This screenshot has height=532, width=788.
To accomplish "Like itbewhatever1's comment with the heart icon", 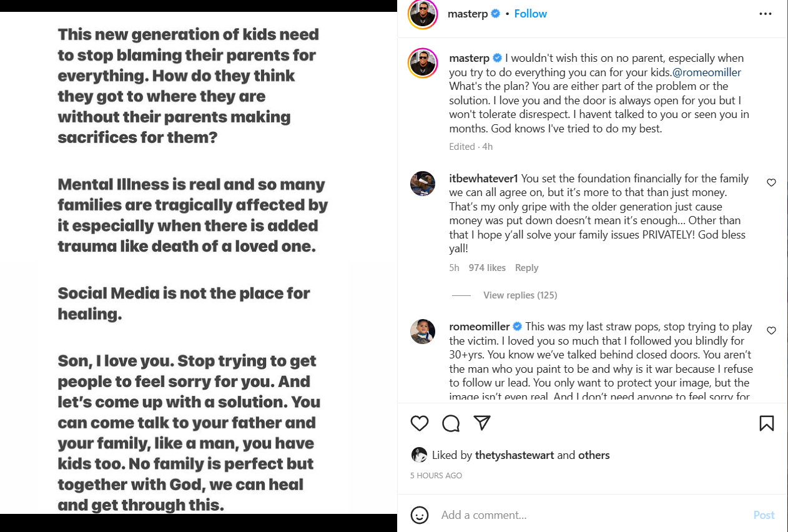I will pos(771,182).
